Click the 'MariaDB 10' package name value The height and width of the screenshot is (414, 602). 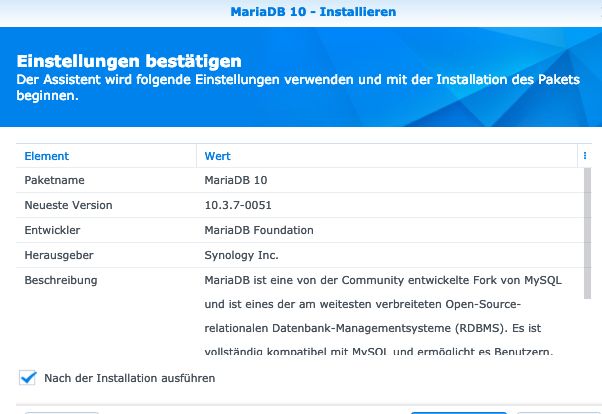tap(236, 181)
